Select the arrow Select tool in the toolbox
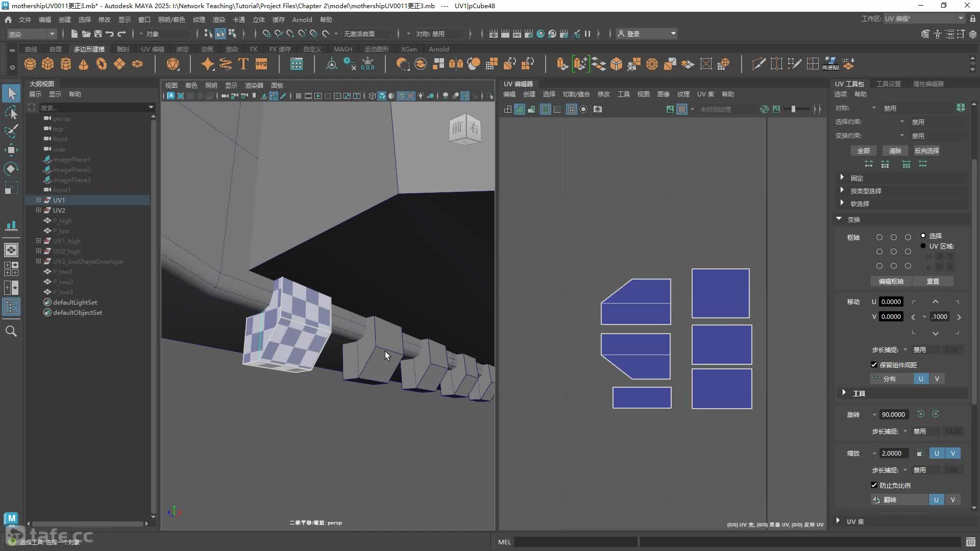Image resolution: width=980 pixels, height=551 pixels. coord(11,93)
